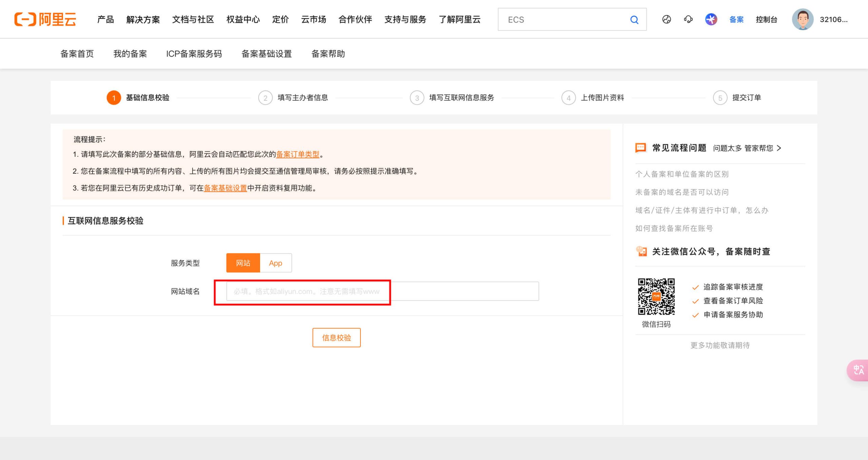The width and height of the screenshot is (868, 460).
Task: Click step 1 基础信息校验
Action: [138, 98]
